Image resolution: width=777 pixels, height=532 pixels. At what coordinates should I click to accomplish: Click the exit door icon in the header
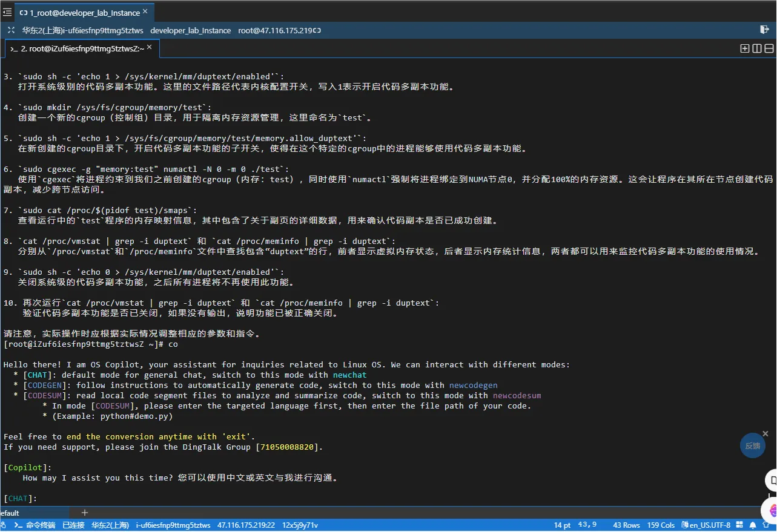click(764, 30)
